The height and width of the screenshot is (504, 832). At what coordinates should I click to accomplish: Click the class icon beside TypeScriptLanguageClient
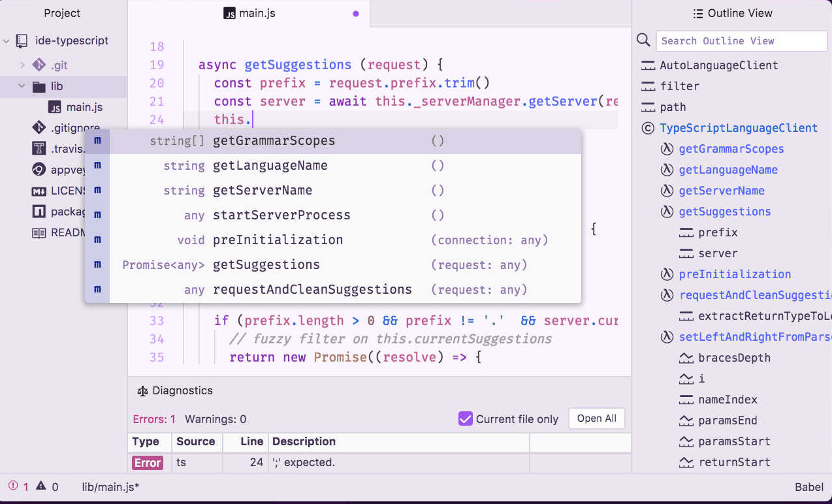tap(648, 128)
